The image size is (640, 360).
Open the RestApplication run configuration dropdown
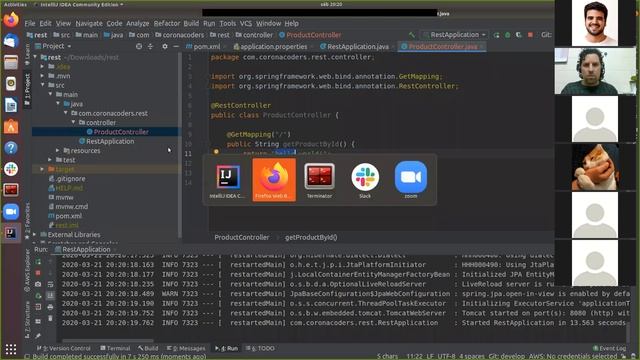[x=454, y=35]
